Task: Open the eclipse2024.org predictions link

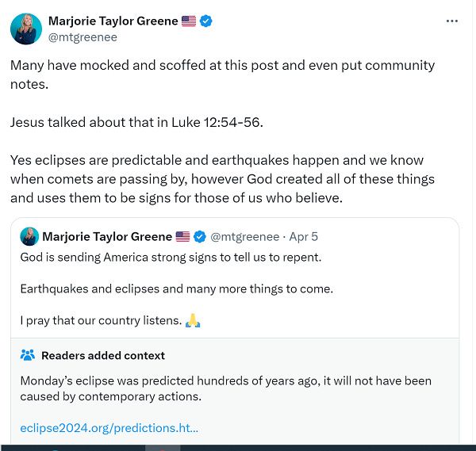Action: point(109,428)
